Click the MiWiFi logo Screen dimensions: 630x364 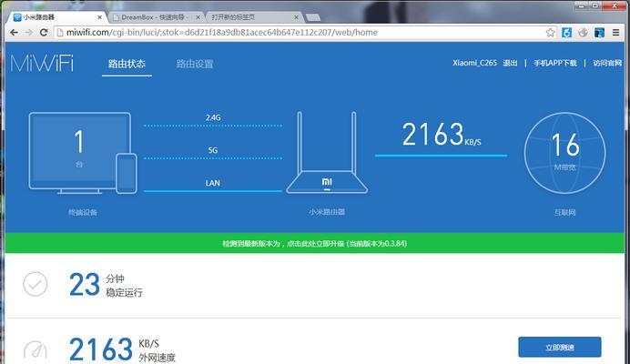[x=42, y=64]
